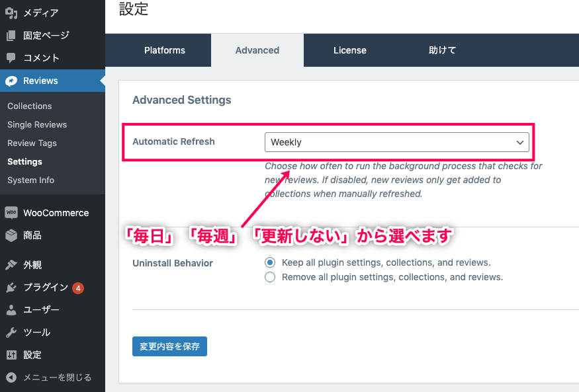Open the Automatic Refresh dropdown
This screenshot has width=579, height=392.
396,142
